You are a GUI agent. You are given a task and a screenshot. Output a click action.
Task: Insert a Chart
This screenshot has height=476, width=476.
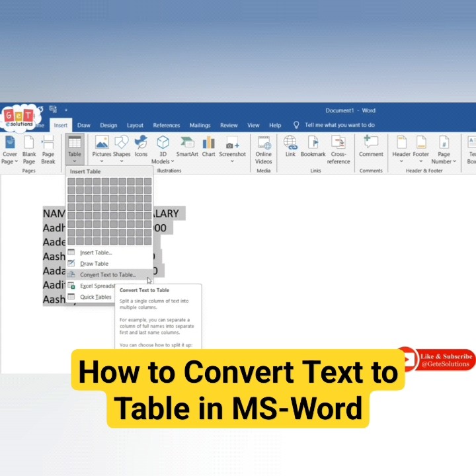tap(208, 147)
